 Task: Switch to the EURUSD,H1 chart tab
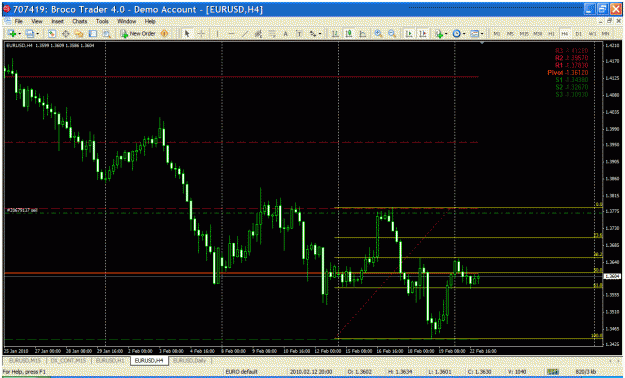pyautogui.click(x=110, y=360)
